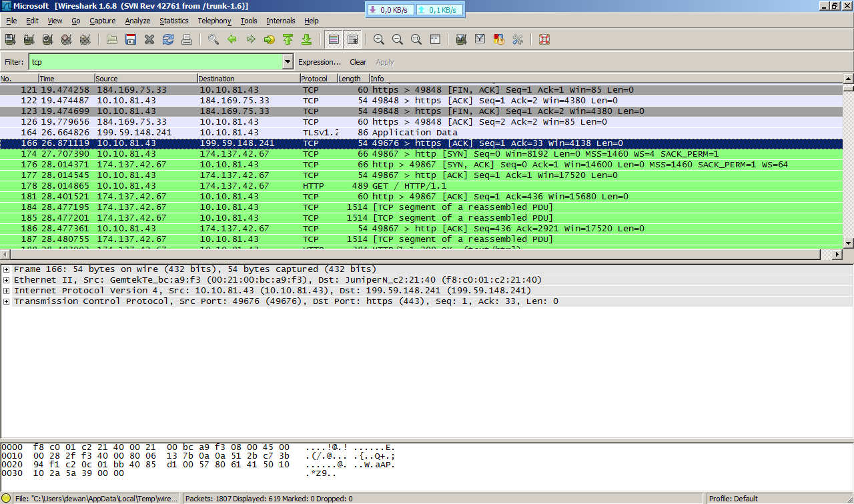The image size is (854, 504).
Task: Open the filter history dropdown
Action: (288, 62)
